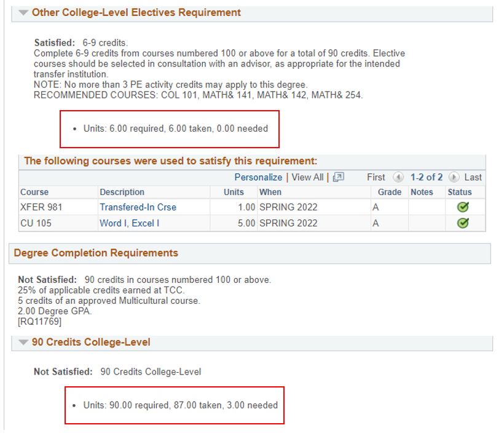
Task: Sort table by Course column header
Action: pyautogui.click(x=34, y=192)
